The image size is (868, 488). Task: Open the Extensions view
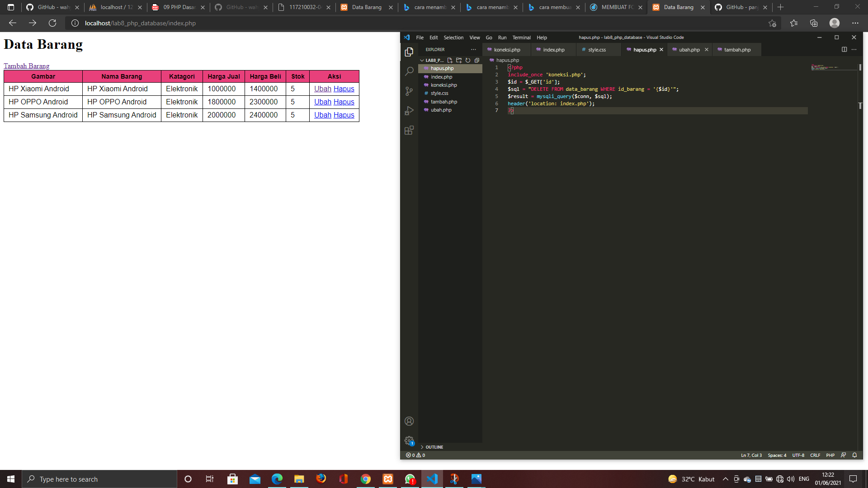click(x=409, y=130)
